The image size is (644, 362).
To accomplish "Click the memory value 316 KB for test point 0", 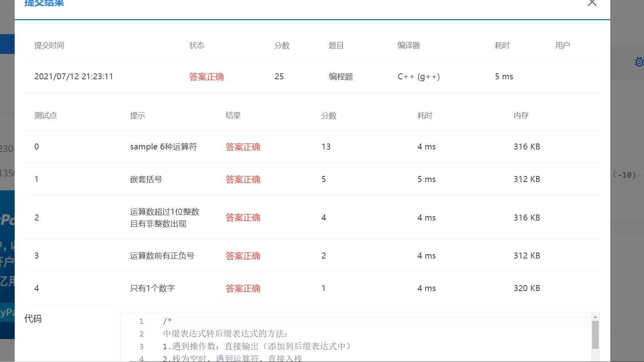I will [527, 147].
